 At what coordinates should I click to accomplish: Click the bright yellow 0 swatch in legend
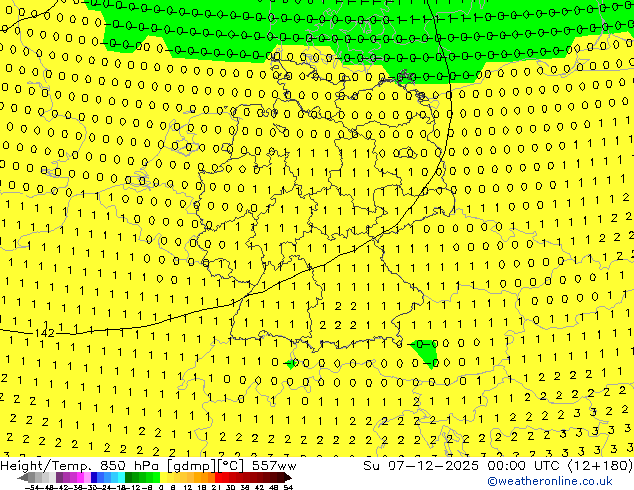(163, 477)
